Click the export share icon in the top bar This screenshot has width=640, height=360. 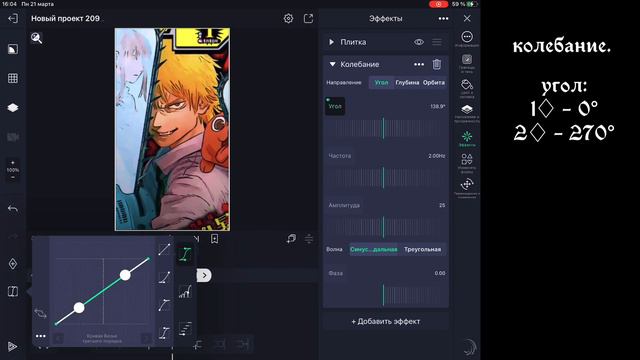coord(308,18)
